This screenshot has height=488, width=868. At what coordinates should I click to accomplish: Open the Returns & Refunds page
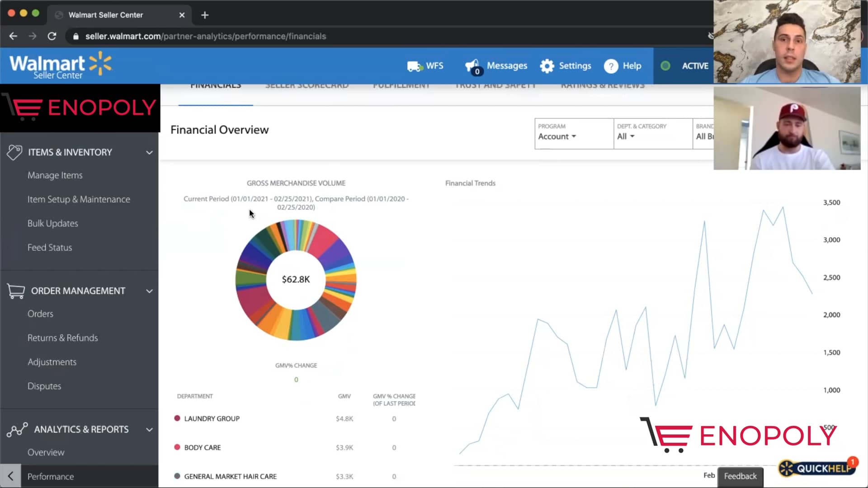(63, 338)
